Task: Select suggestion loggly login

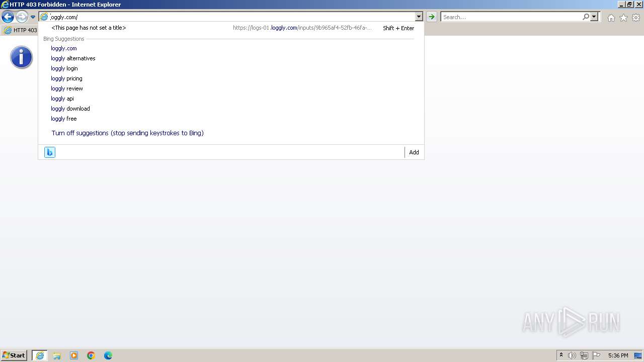Action: tap(64, 68)
